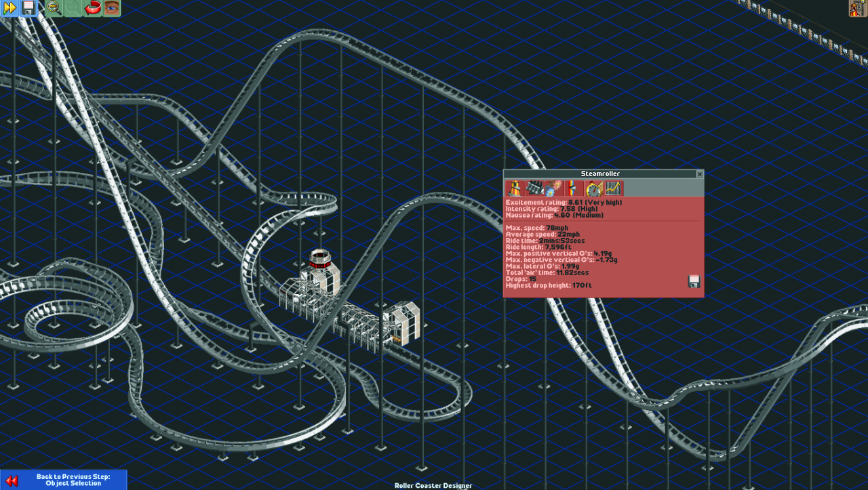Rotate the view with the red arrow icon
The width and height of the screenshot is (868, 490).
tap(93, 8)
